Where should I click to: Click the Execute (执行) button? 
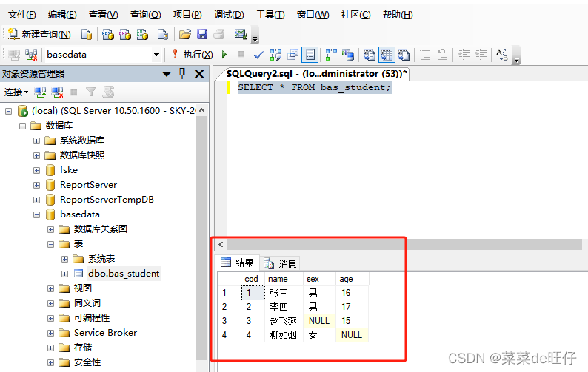[193, 55]
